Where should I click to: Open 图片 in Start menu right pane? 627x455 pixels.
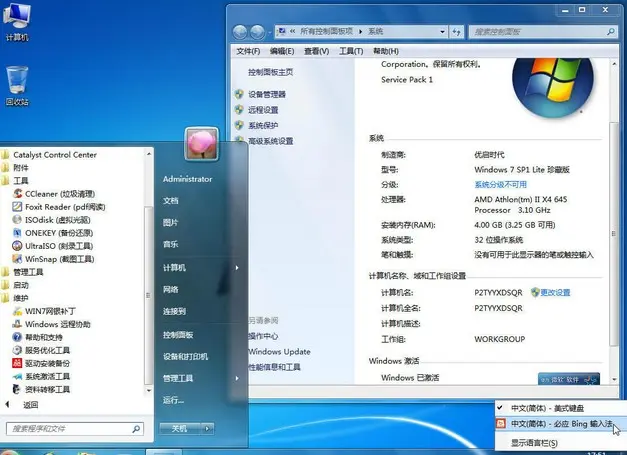coord(171,222)
